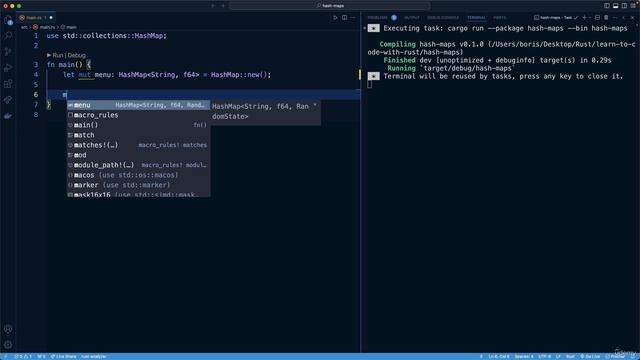Click line number 1 in the gutter
640x360 pixels.
point(36,36)
